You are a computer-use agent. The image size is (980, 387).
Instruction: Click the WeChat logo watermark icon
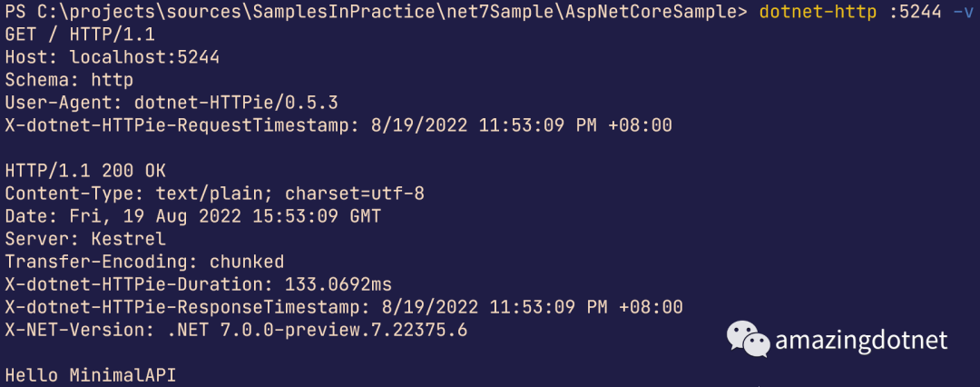click(x=748, y=340)
